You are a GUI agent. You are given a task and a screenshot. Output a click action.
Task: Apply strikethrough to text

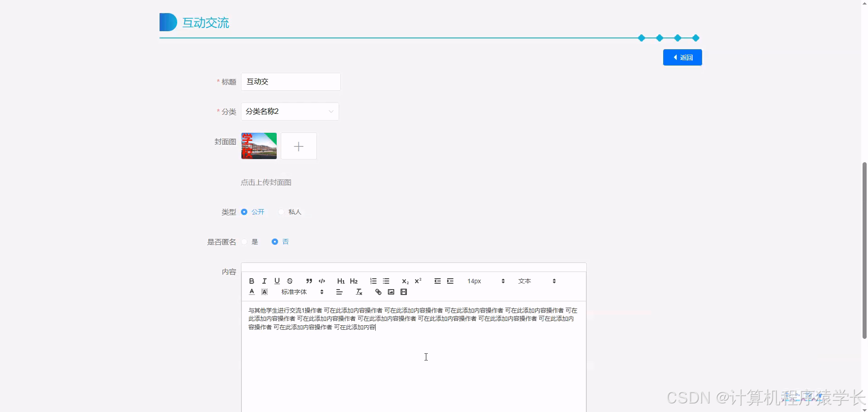point(289,281)
